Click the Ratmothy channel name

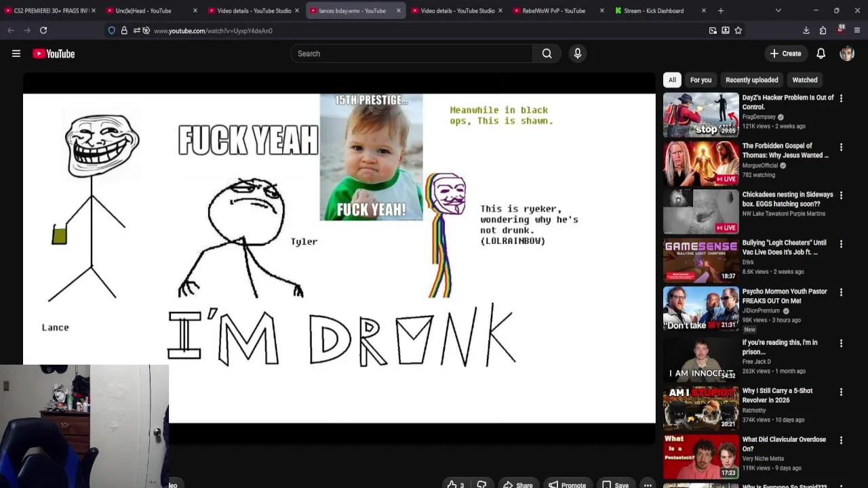(x=754, y=410)
